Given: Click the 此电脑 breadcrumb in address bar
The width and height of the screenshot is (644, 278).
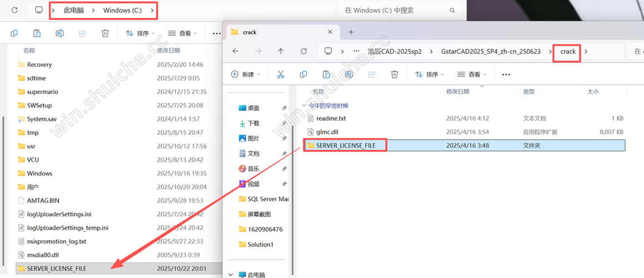Looking at the screenshot, I should (74, 11).
